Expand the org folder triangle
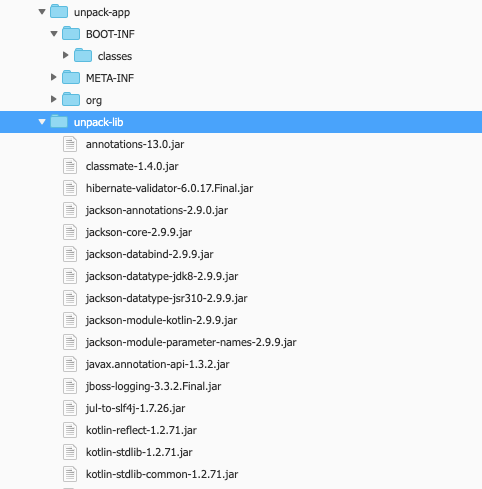Viewport: 482px width, 489px height. tap(54, 99)
